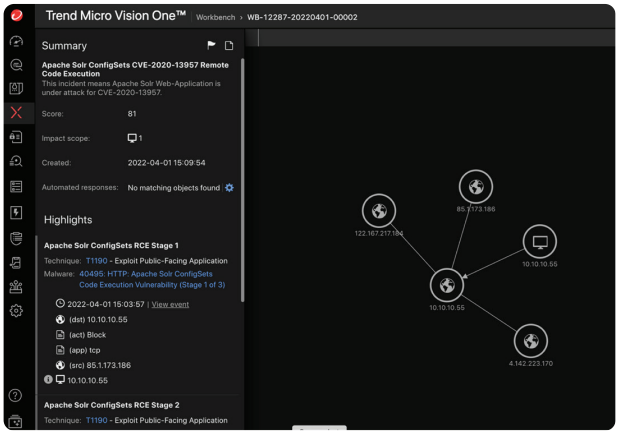This screenshot has height=434, width=618.
Task: Open automated responses gear icon
Action: (x=229, y=188)
